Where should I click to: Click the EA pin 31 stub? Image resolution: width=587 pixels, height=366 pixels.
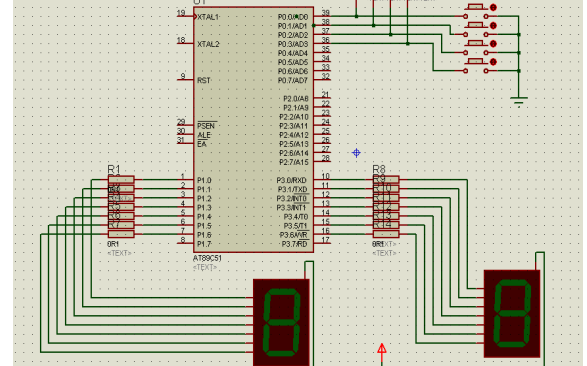(x=185, y=143)
